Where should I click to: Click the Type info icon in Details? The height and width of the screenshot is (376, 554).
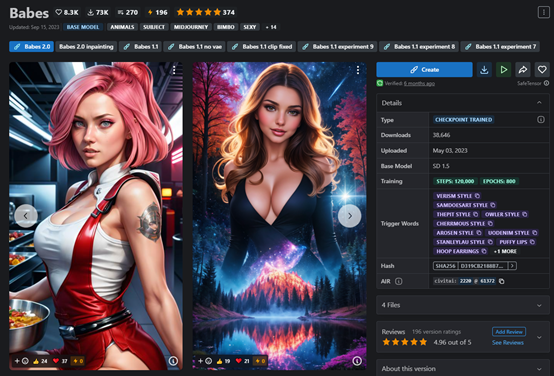pyautogui.click(x=541, y=119)
